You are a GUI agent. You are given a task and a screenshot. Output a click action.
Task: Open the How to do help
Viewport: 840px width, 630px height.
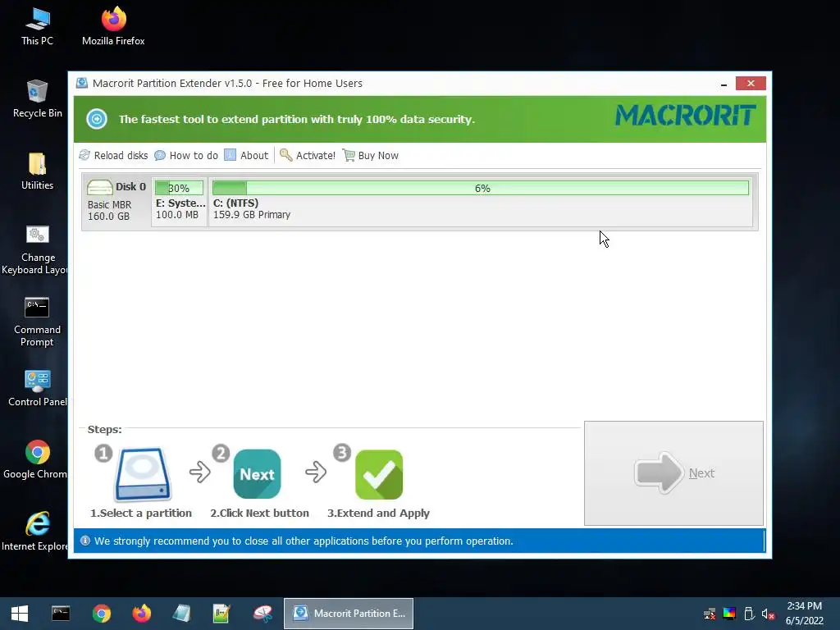[186, 155]
